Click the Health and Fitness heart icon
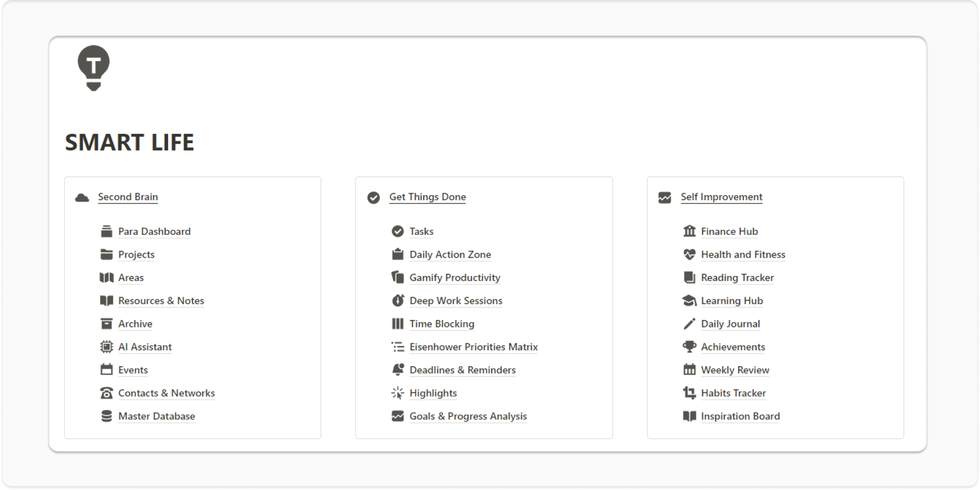Screen dimensions: 980x490 pyautogui.click(x=689, y=255)
